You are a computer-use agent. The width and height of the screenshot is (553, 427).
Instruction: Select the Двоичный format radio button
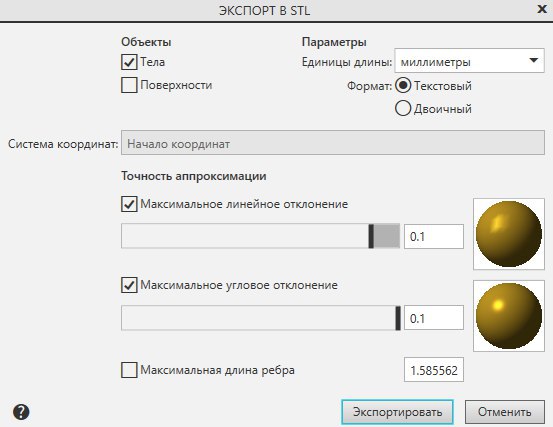click(403, 109)
